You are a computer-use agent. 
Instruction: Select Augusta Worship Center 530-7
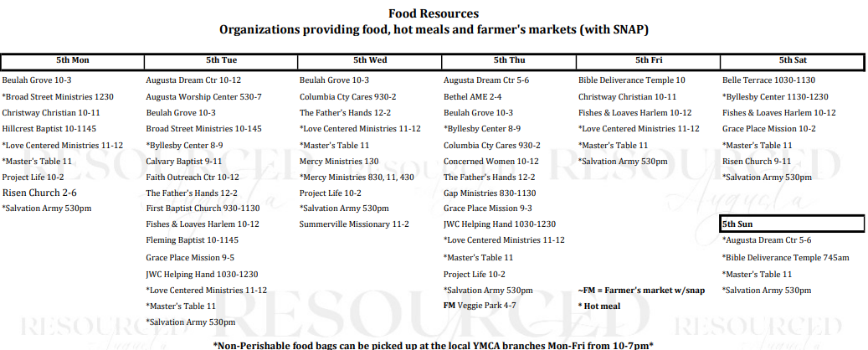tap(203, 97)
